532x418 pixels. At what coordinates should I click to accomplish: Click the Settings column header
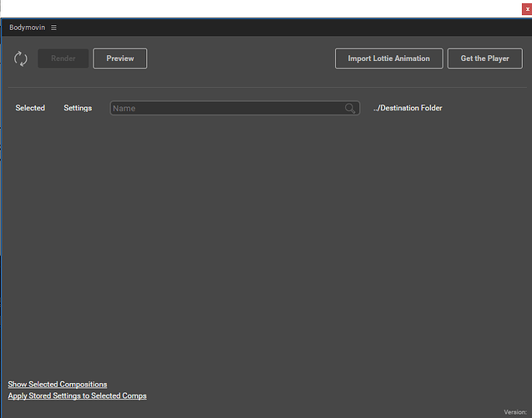tap(78, 108)
